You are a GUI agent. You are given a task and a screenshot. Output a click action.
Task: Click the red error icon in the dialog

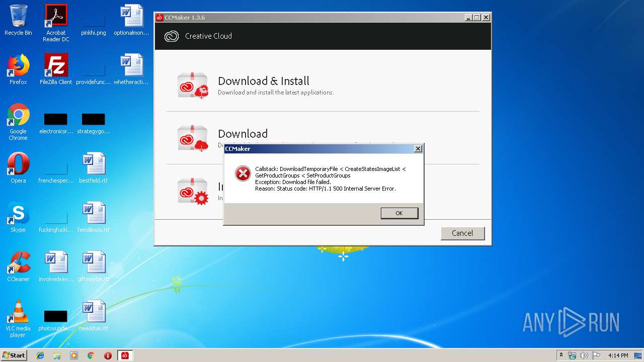pyautogui.click(x=243, y=174)
